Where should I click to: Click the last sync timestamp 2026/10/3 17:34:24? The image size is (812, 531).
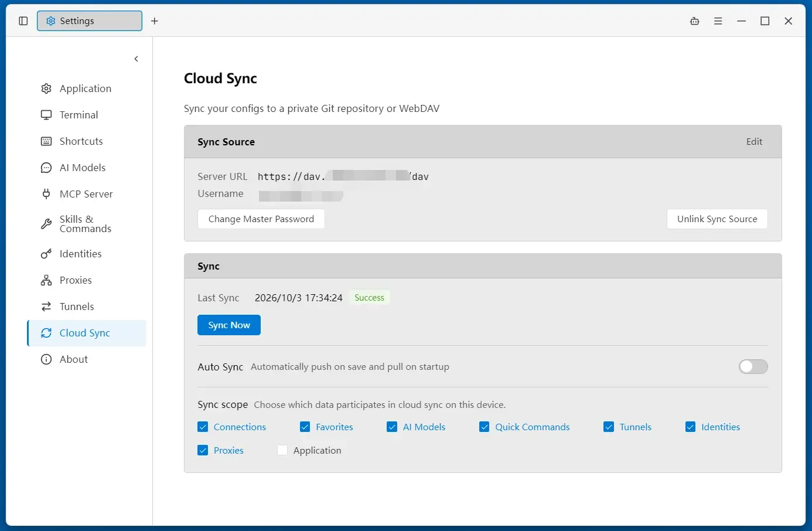click(299, 298)
